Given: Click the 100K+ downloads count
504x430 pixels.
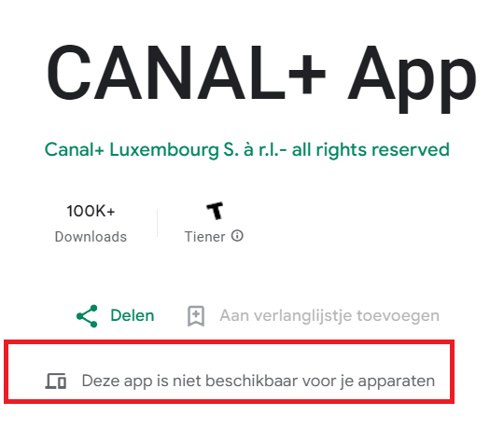Looking at the screenshot, I should click(91, 211).
